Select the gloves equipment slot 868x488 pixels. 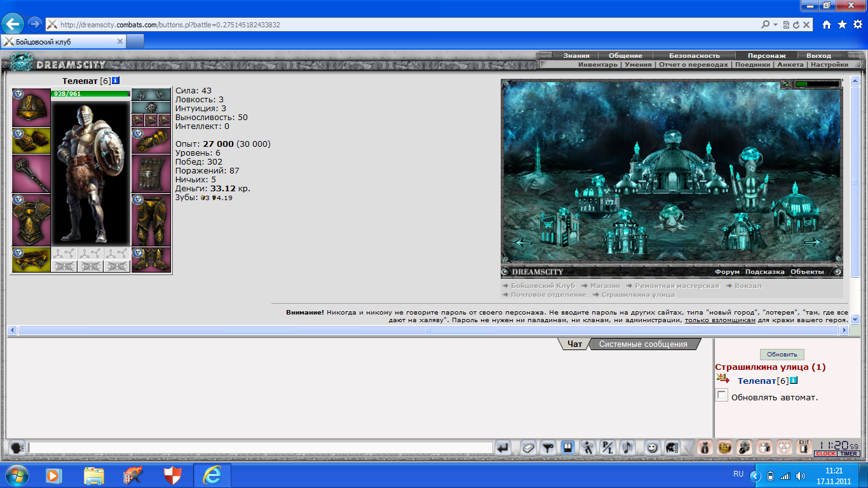tap(151, 140)
